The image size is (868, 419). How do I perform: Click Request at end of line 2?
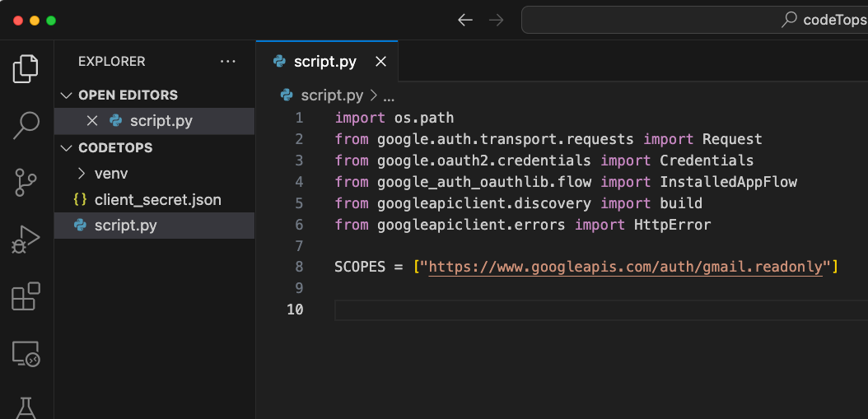(732, 139)
